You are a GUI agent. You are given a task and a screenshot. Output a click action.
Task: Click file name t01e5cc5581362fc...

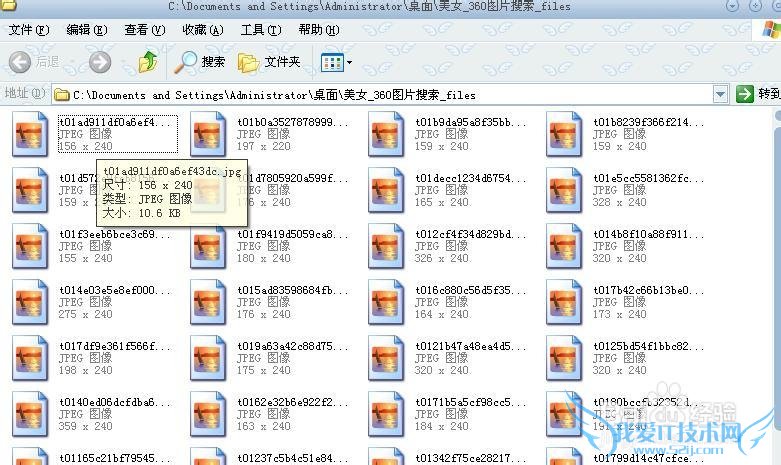coord(649,178)
